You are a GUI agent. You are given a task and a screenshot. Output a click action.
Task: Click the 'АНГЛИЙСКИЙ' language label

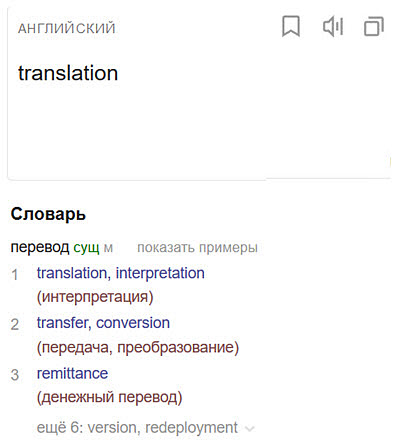point(67,28)
